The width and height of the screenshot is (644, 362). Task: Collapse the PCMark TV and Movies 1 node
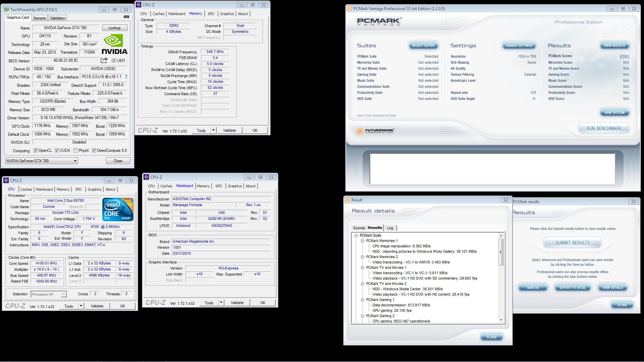tap(363, 267)
